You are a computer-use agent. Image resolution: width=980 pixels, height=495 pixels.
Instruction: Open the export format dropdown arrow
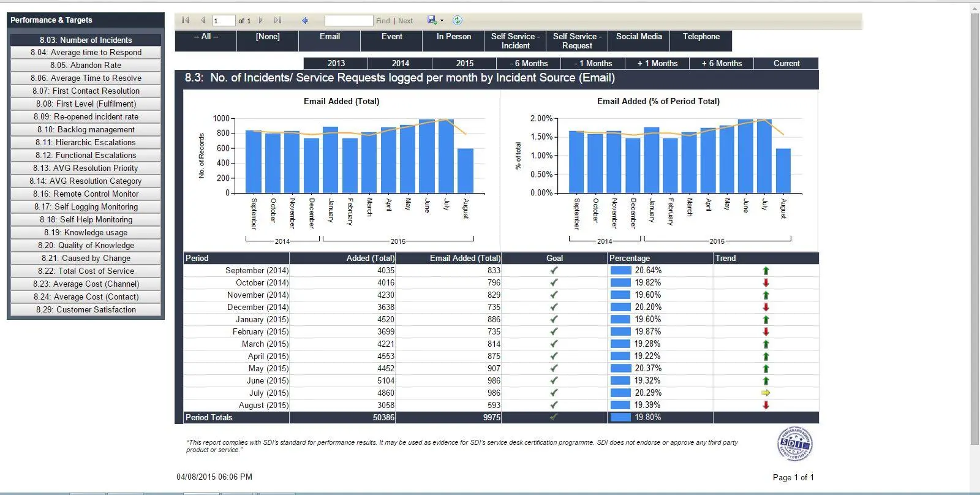tap(442, 21)
